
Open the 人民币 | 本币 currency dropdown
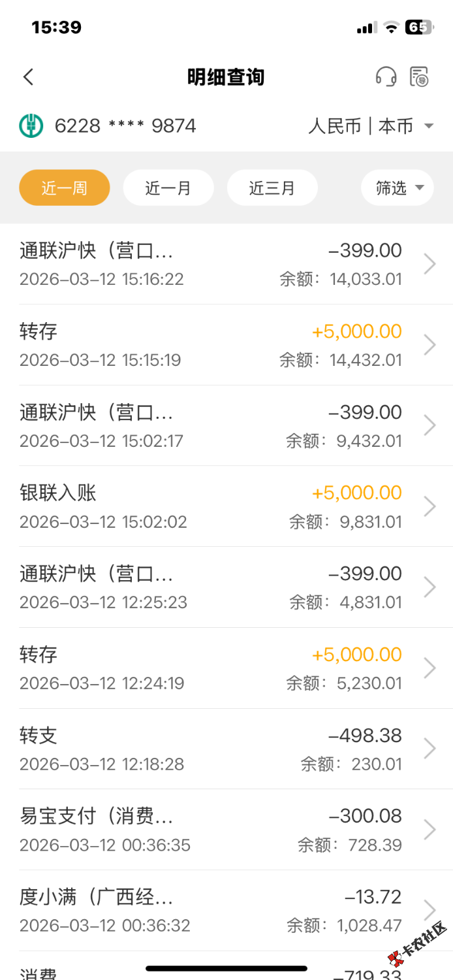pyautogui.click(x=371, y=125)
